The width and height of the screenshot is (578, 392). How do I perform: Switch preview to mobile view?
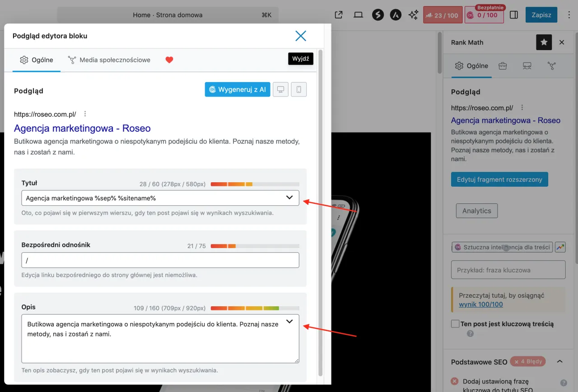point(298,89)
